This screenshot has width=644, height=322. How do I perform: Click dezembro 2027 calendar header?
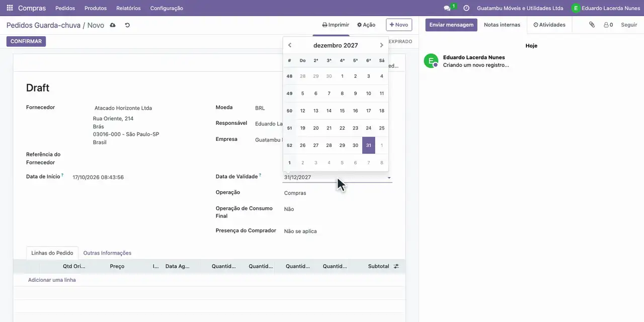(x=336, y=45)
